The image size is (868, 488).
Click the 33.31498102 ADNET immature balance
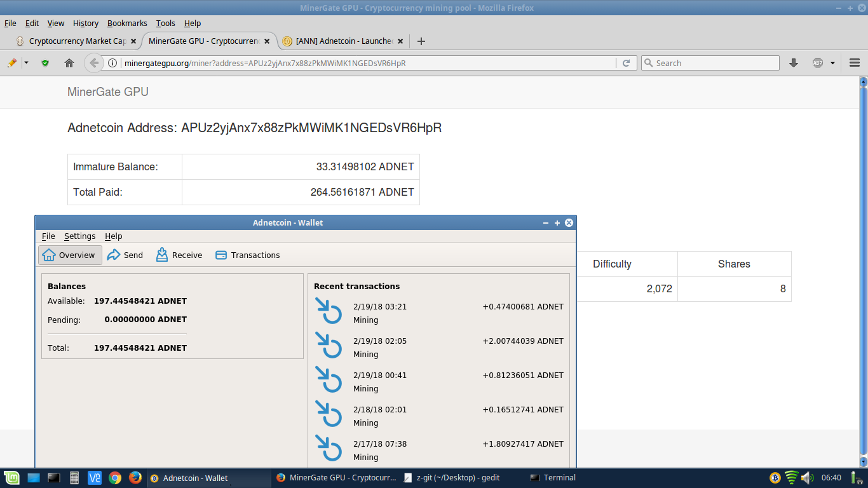coord(365,166)
